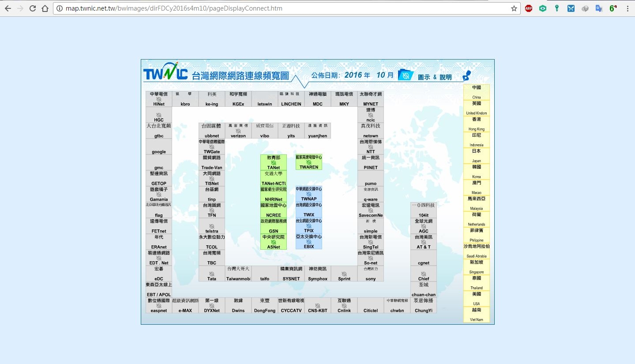Open the NTT node

point(371,146)
